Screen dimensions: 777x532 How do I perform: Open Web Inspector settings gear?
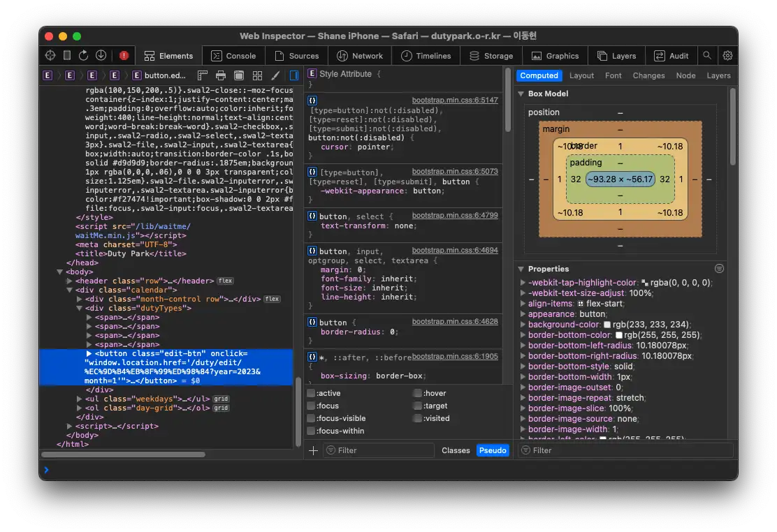tap(727, 55)
